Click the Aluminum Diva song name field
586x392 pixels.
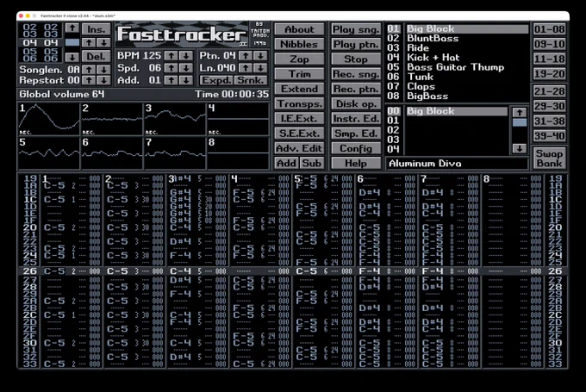(x=457, y=164)
